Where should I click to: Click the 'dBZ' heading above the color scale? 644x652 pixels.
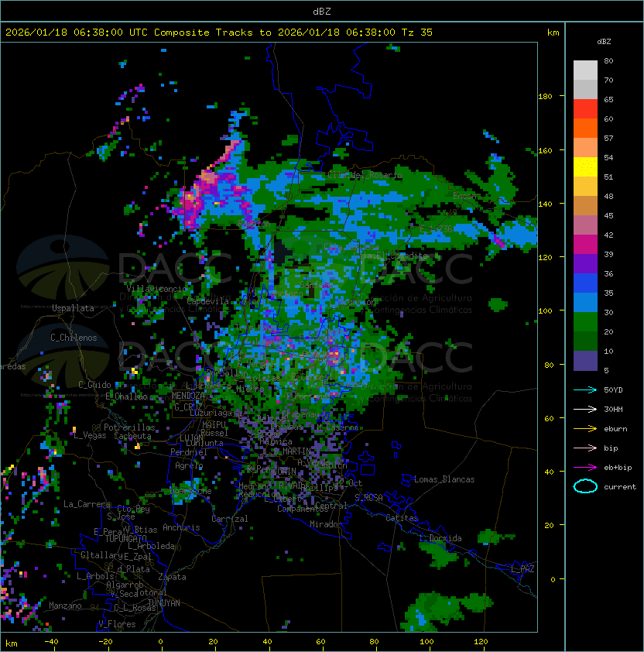(604, 42)
